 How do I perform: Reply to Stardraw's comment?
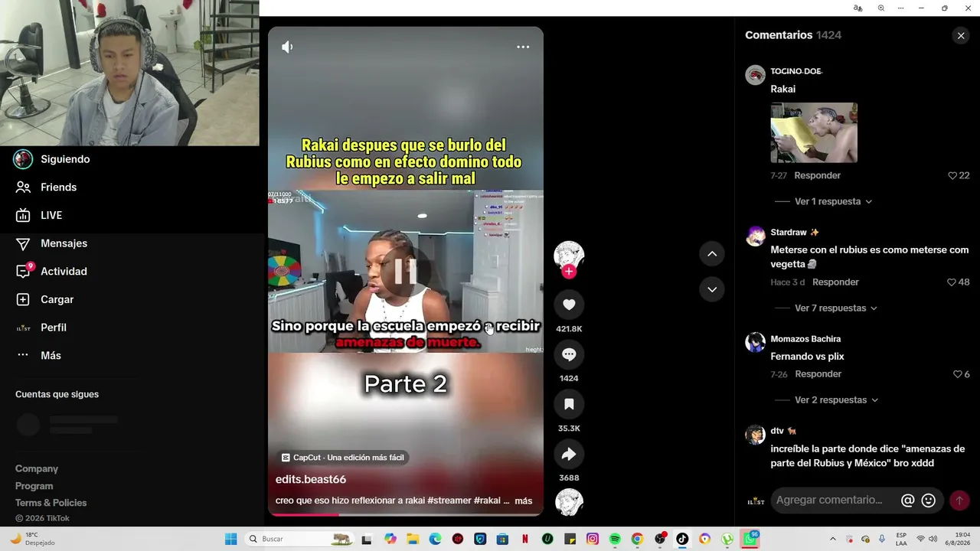(835, 282)
